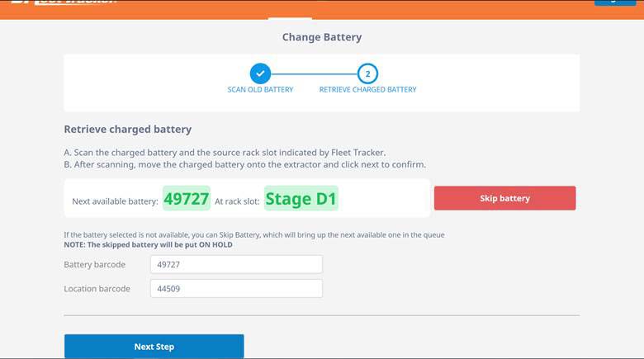The height and width of the screenshot is (359, 644).
Task: Focus the Battery barcode input field
Action: tap(236, 264)
